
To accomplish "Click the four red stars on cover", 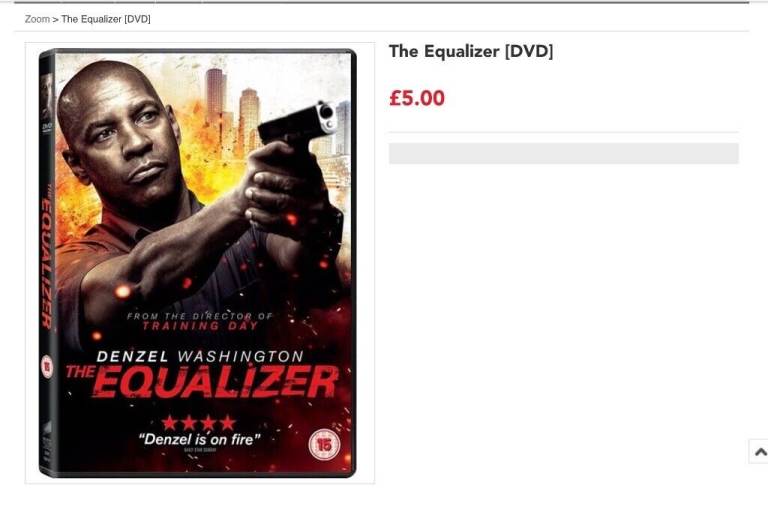I will click(199, 422).
